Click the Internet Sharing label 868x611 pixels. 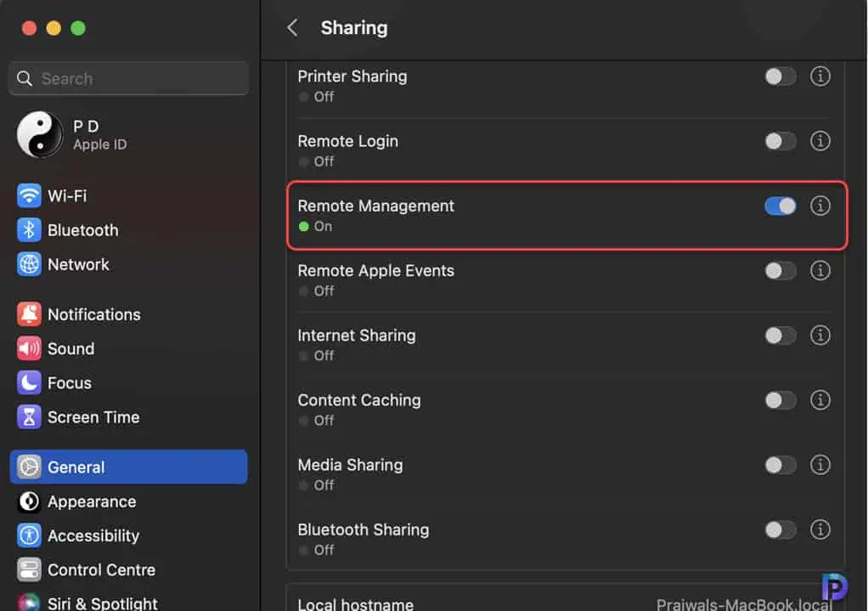tap(357, 336)
